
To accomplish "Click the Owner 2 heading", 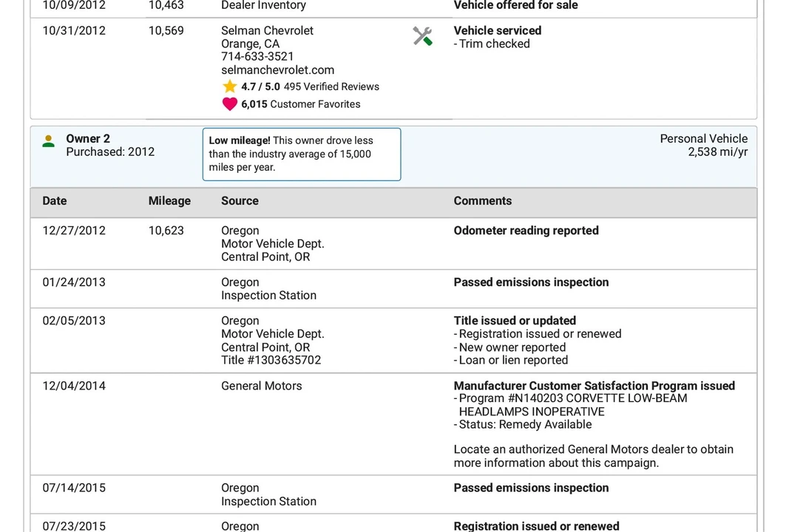I will tap(88, 139).
